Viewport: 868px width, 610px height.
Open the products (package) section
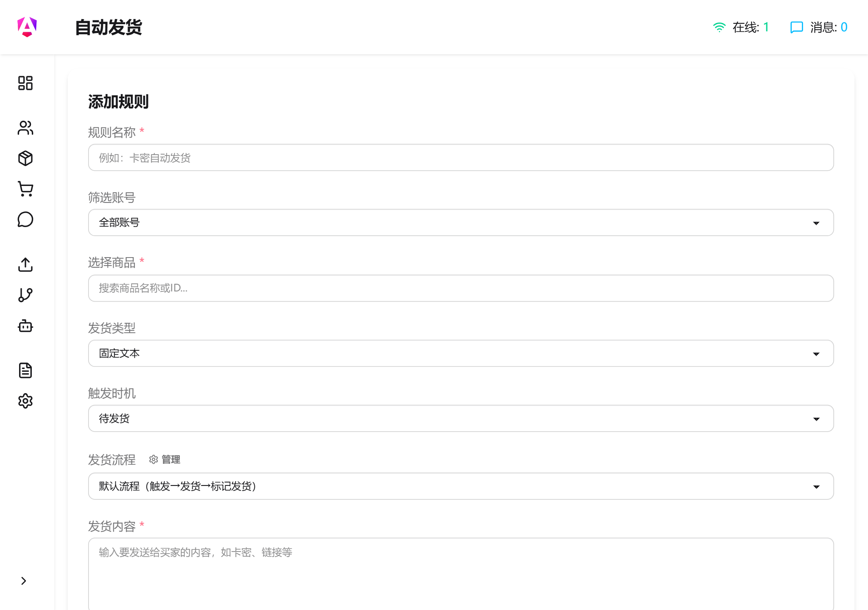25,158
